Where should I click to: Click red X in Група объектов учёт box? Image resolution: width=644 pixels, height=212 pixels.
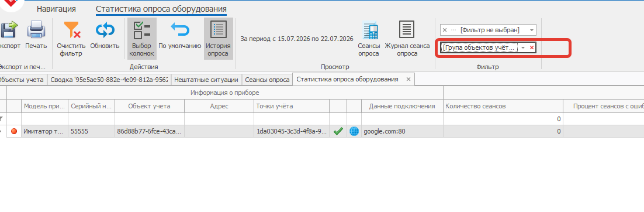tap(532, 48)
